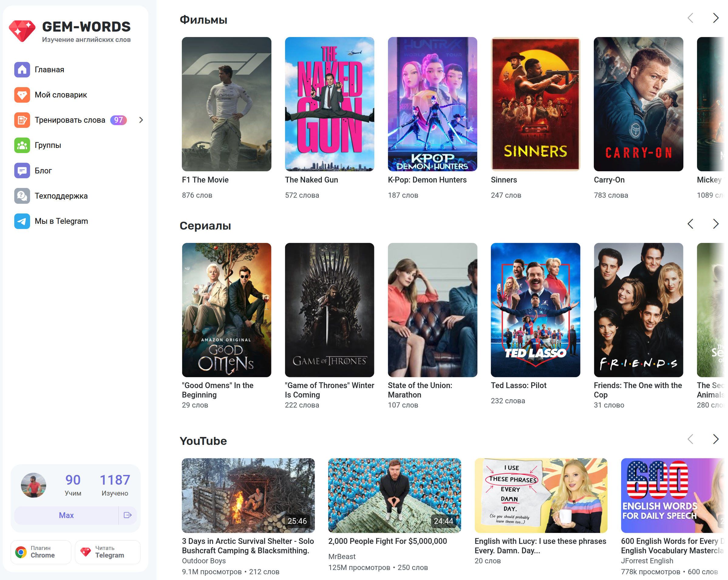This screenshot has width=728, height=580.
Task: Click the "YouTube" section heading
Action: click(x=203, y=441)
